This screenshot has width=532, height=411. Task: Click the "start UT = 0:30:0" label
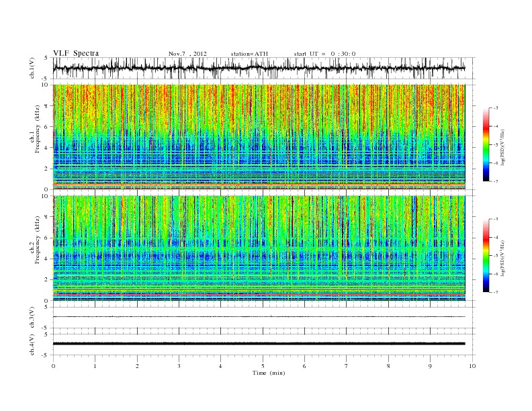pos(324,54)
